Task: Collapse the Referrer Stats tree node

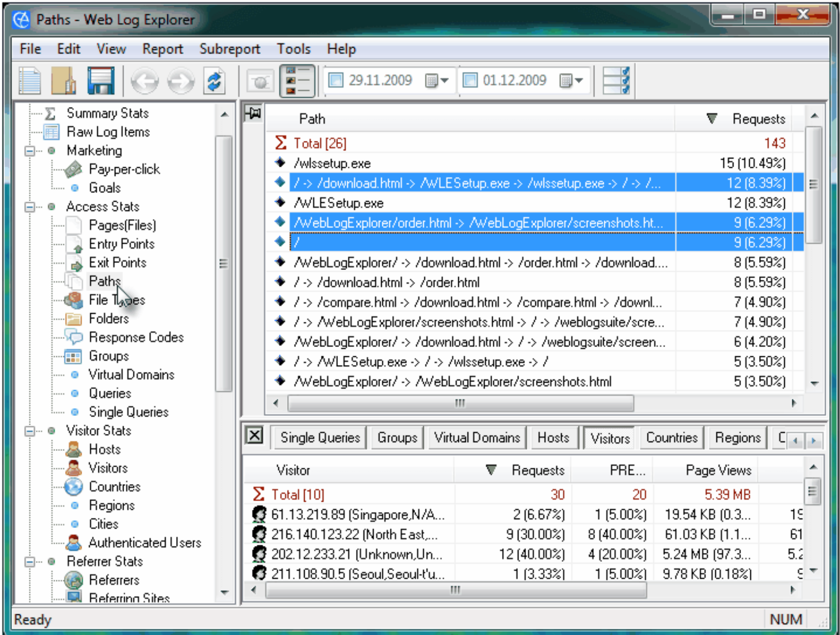Action: pos(30,562)
